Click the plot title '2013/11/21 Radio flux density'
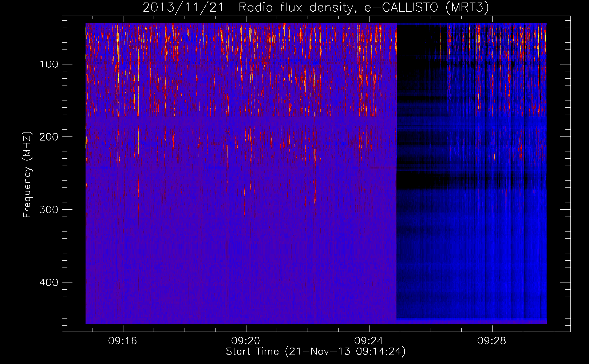The image size is (589, 364). point(316,8)
